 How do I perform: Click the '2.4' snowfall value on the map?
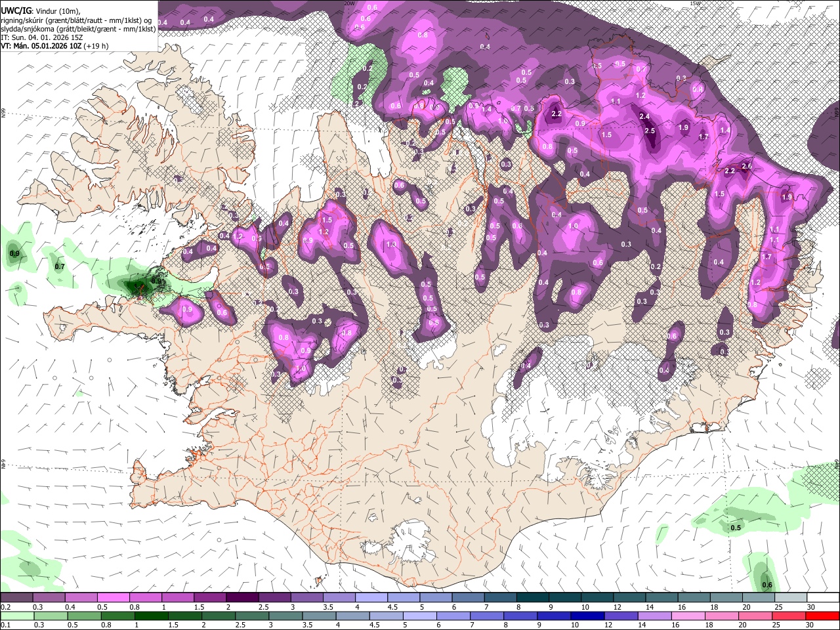click(x=644, y=116)
